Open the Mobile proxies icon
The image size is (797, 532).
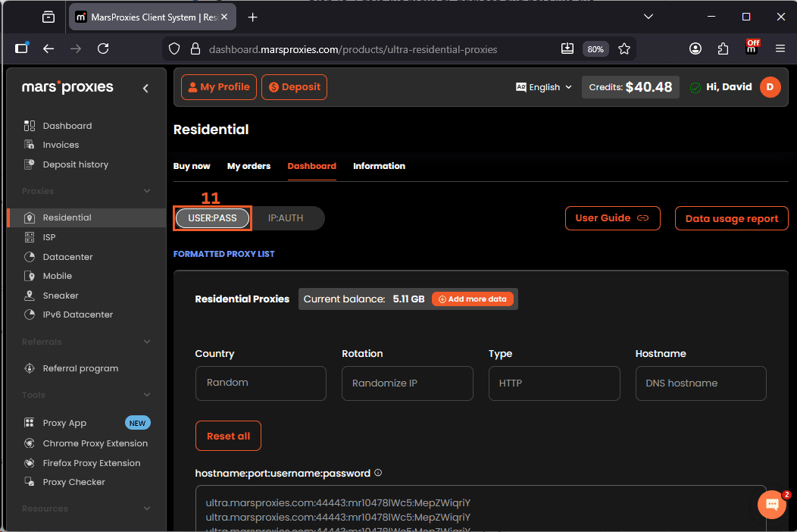pyautogui.click(x=30, y=276)
